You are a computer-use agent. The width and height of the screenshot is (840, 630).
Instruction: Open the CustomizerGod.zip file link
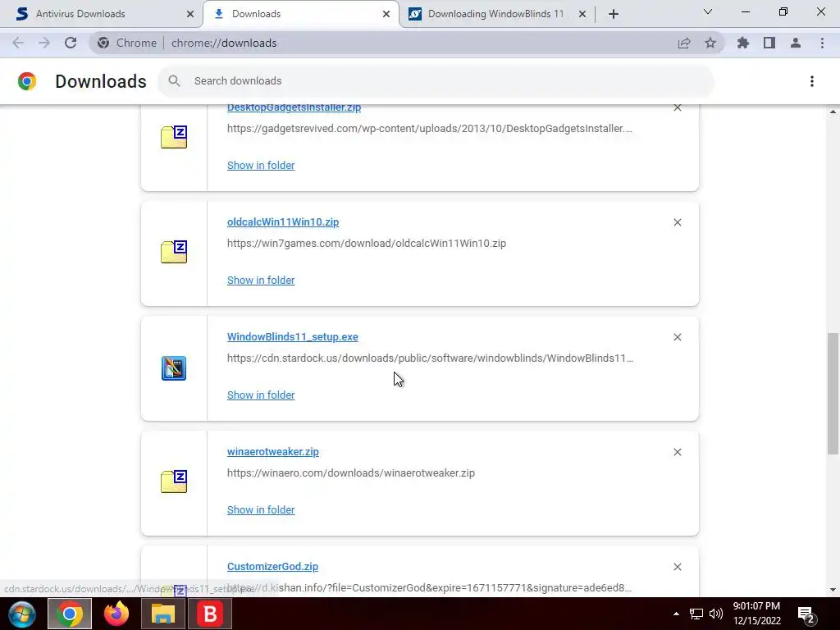click(272, 566)
